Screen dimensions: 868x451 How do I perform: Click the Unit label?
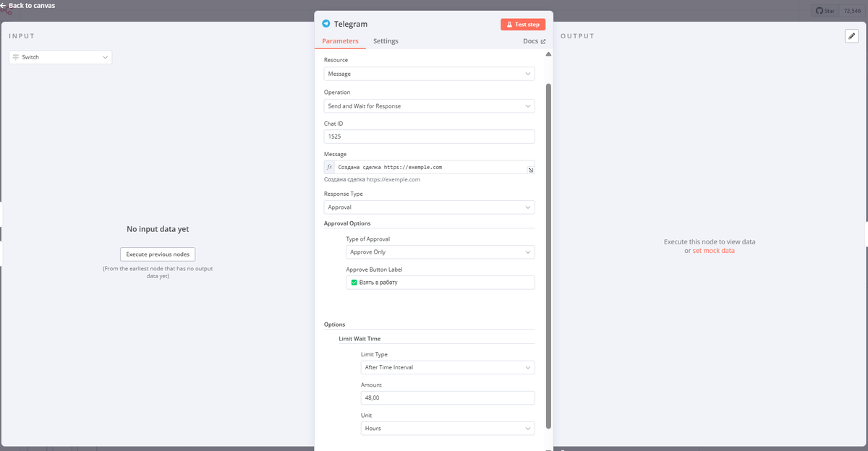pyautogui.click(x=366, y=416)
